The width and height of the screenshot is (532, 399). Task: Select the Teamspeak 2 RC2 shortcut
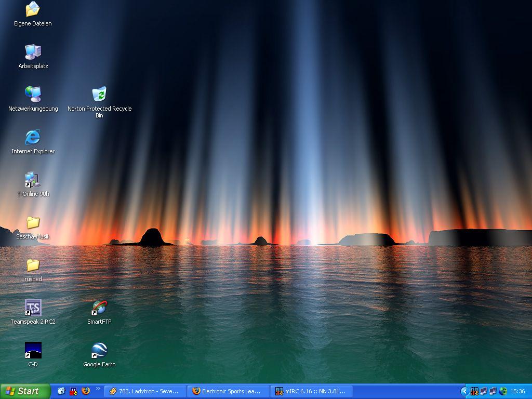33,308
